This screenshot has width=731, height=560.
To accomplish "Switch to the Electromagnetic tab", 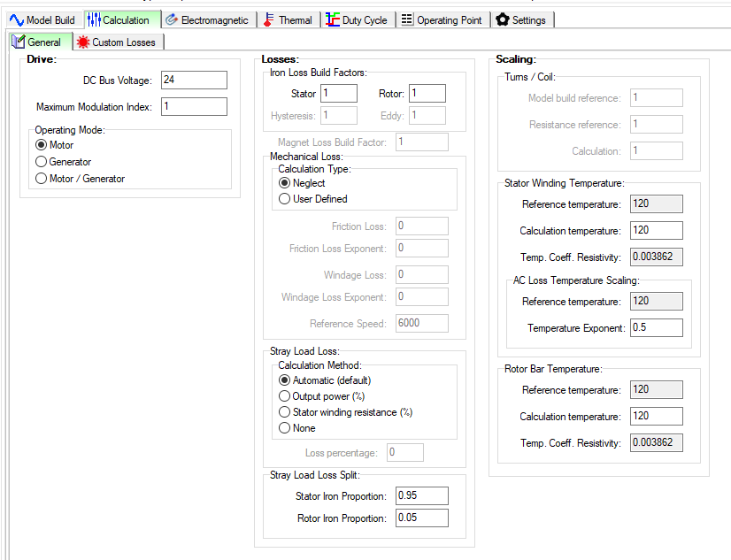I will click(210, 20).
